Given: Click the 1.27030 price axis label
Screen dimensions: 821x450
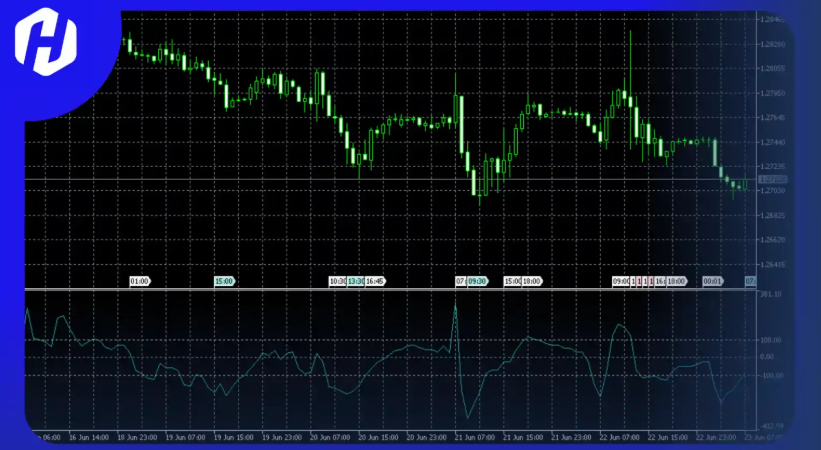Looking at the screenshot, I should tap(773, 191).
